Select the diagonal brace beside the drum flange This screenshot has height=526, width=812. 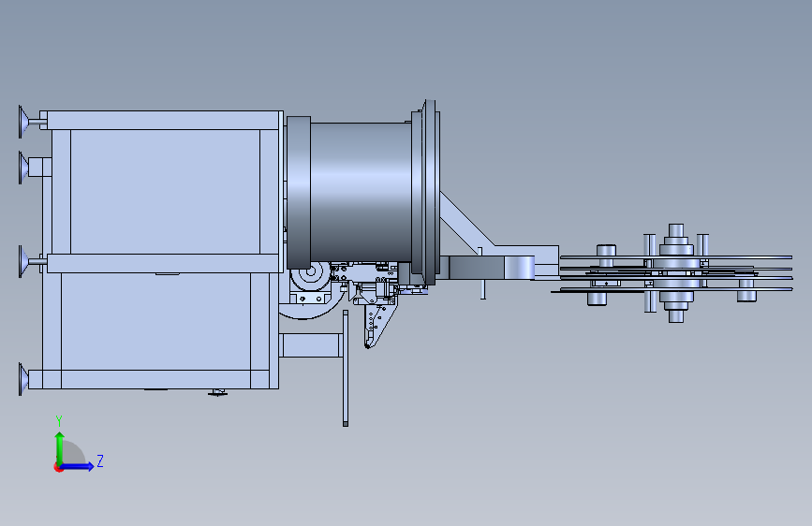[467, 221]
